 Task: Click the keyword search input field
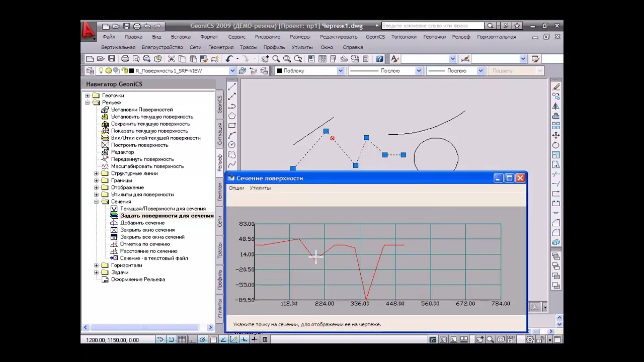click(x=433, y=26)
